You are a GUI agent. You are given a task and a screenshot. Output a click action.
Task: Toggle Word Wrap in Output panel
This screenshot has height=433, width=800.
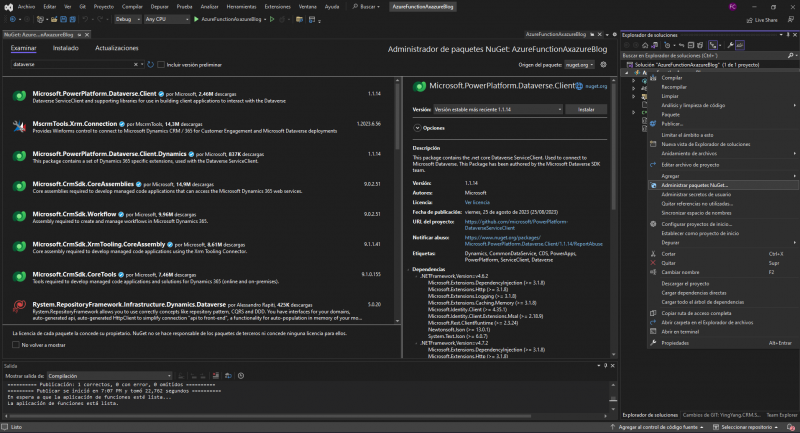point(228,376)
